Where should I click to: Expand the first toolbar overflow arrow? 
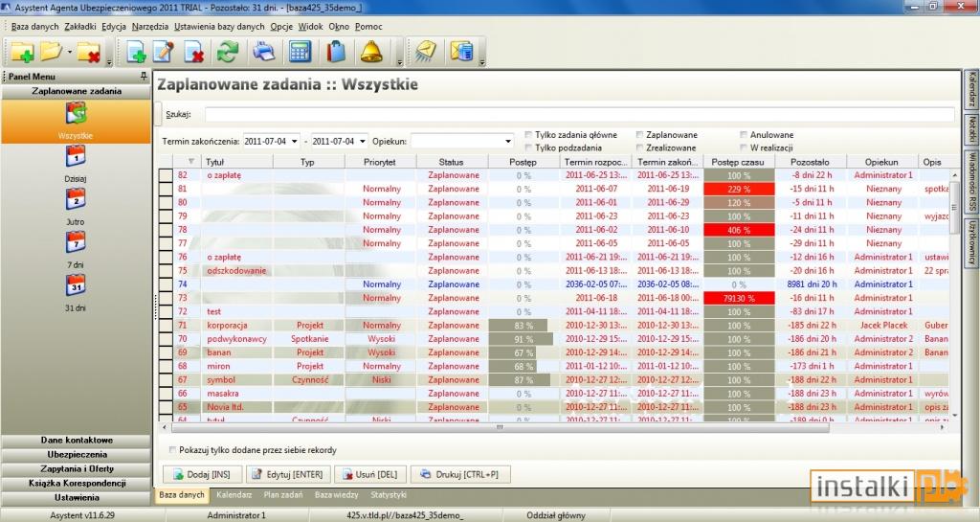109,62
